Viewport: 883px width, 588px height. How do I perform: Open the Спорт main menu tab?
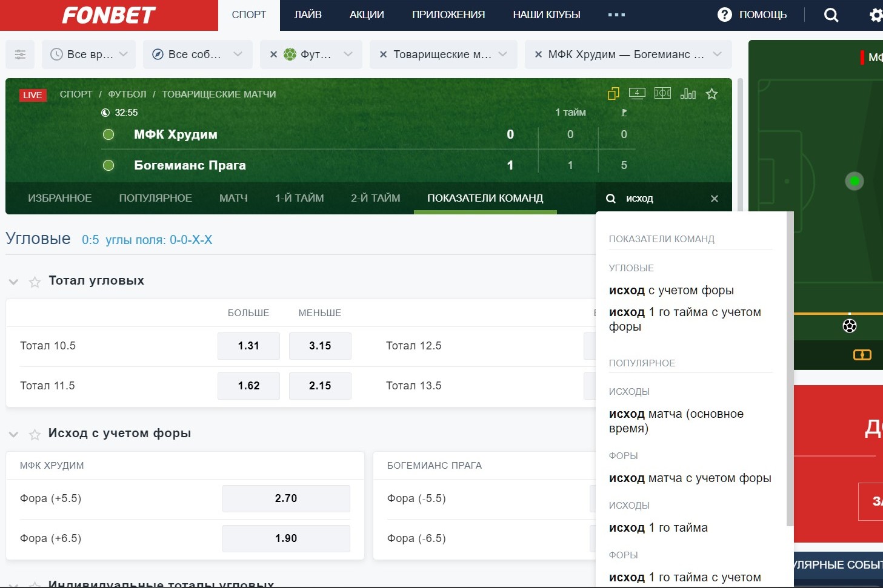(x=249, y=15)
